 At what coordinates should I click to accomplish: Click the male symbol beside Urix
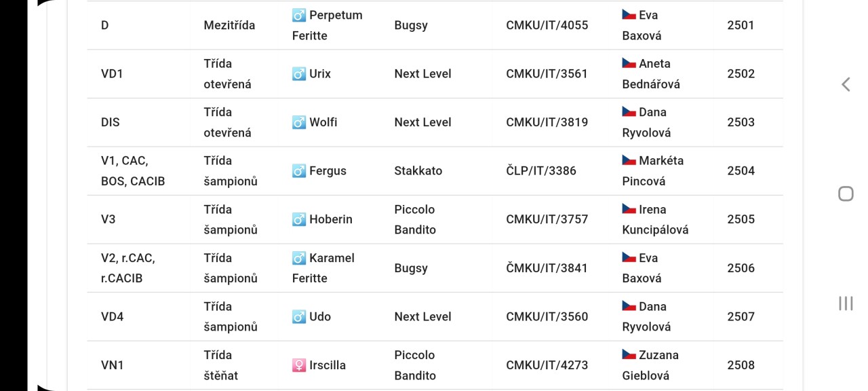299,73
